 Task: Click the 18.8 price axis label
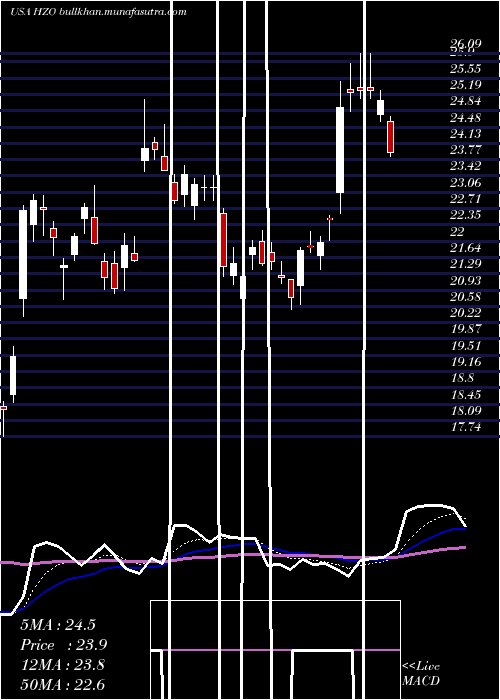coord(462,378)
